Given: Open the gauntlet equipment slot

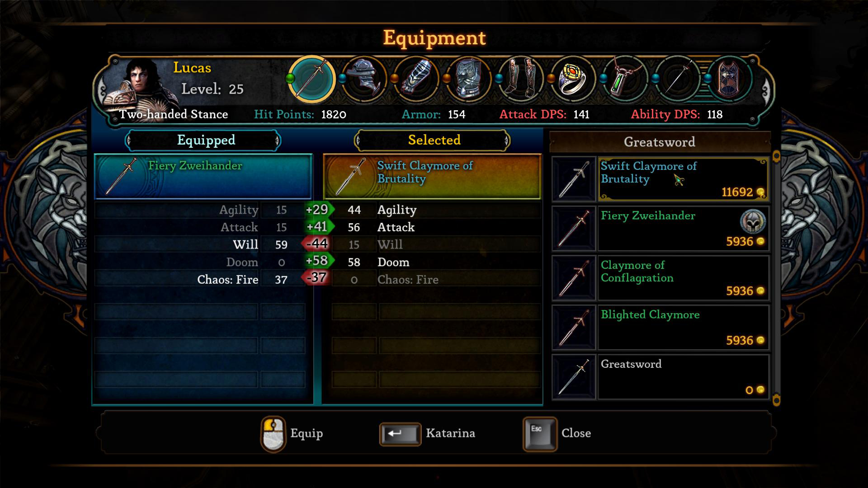Looking at the screenshot, I should pos(416,80).
